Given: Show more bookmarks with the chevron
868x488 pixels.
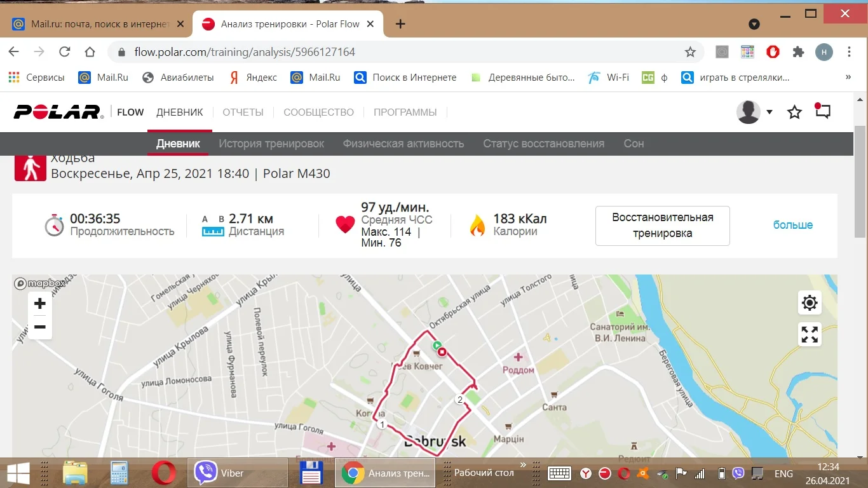Looking at the screenshot, I should pos(848,78).
